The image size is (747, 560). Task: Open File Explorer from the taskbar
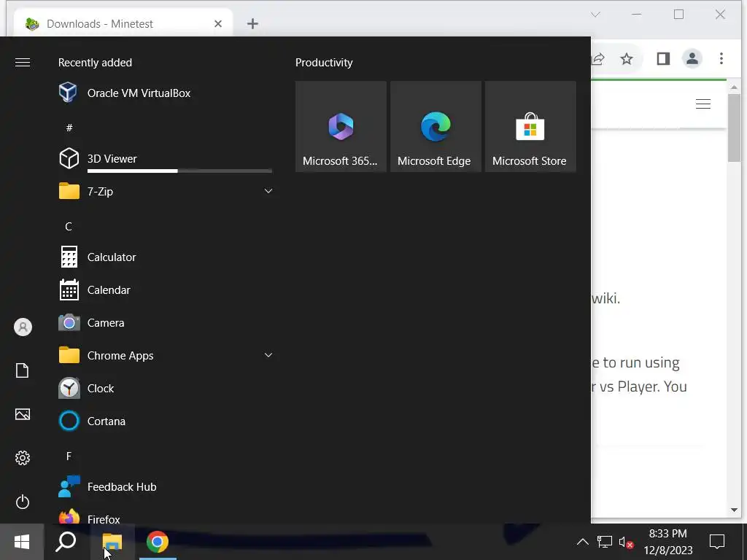coord(112,542)
